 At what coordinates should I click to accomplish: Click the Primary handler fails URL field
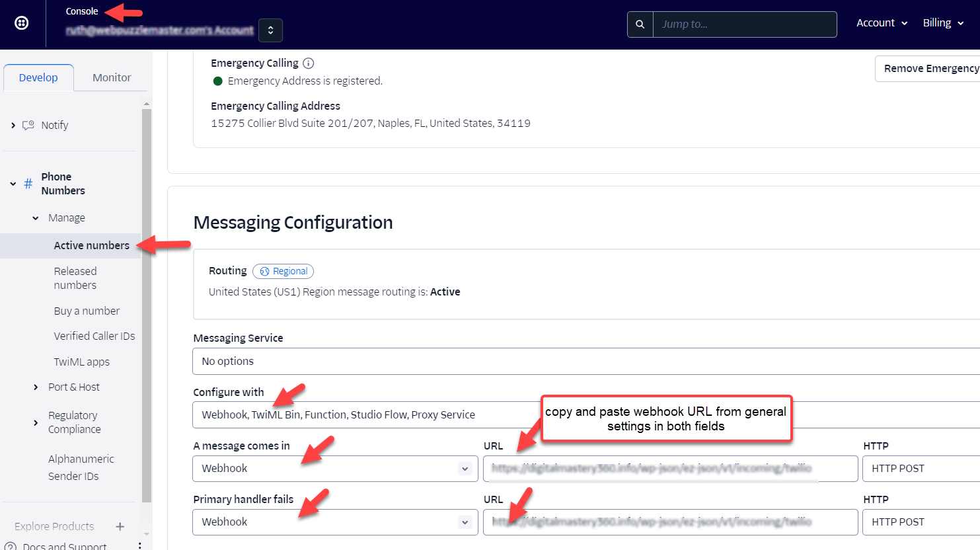pyautogui.click(x=670, y=522)
